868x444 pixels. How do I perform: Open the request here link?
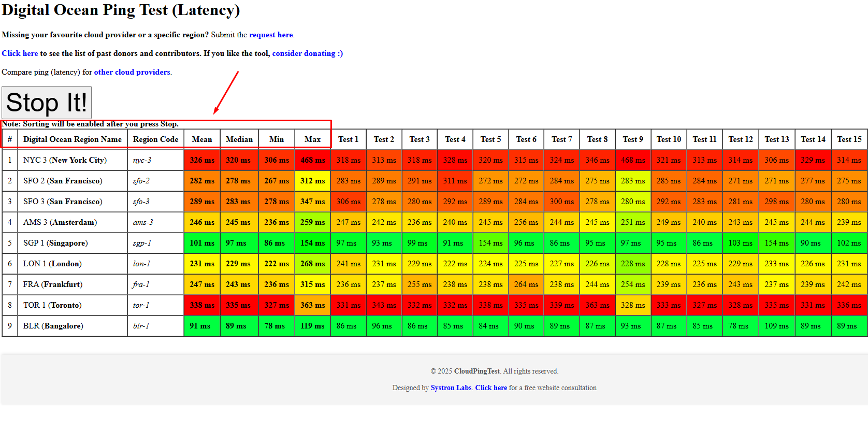pyautogui.click(x=271, y=35)
